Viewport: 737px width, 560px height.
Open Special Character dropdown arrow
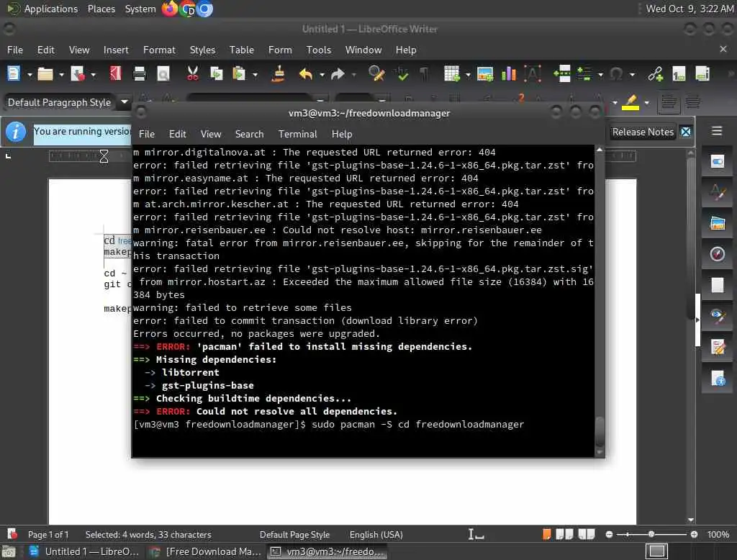[x=632, y=74]
